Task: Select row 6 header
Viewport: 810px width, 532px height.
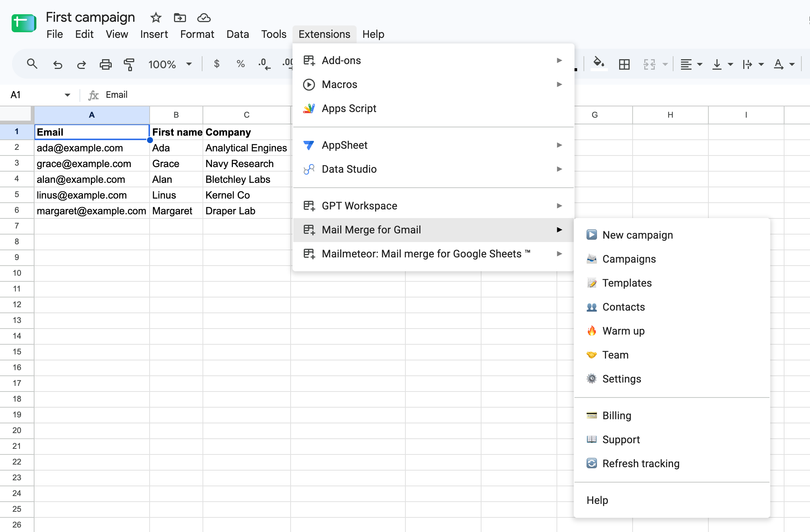Action: point(17,210)
